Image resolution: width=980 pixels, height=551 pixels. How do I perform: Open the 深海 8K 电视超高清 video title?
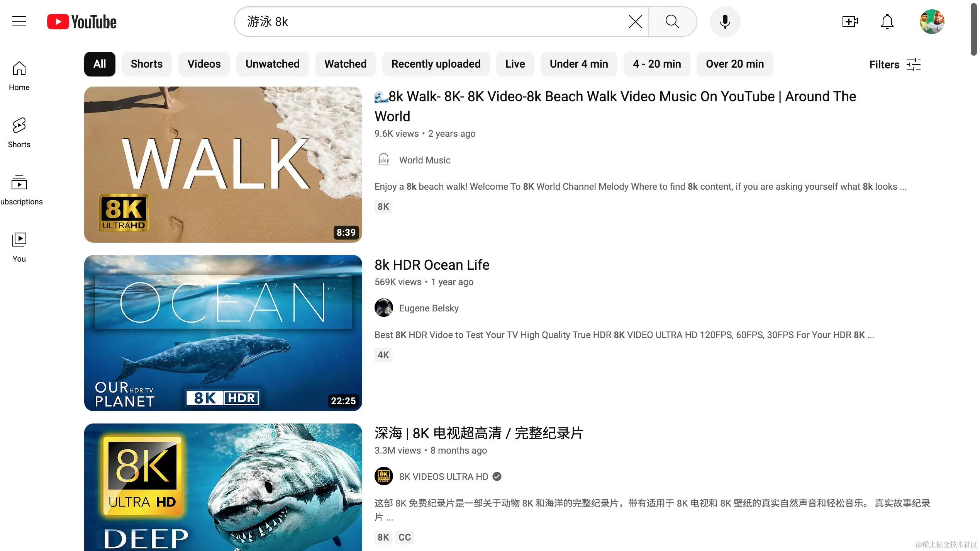479,434
